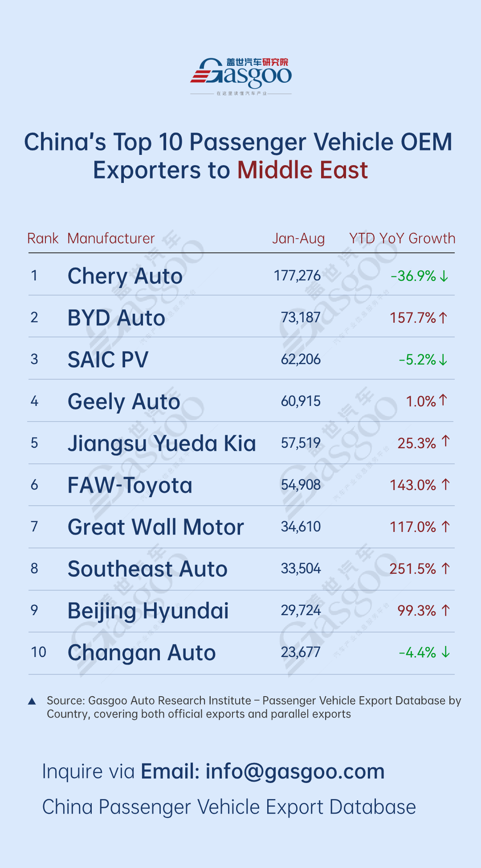Click the Jan-Aug column header
This screenshot has width=481, height=868.
click(298, 239)
